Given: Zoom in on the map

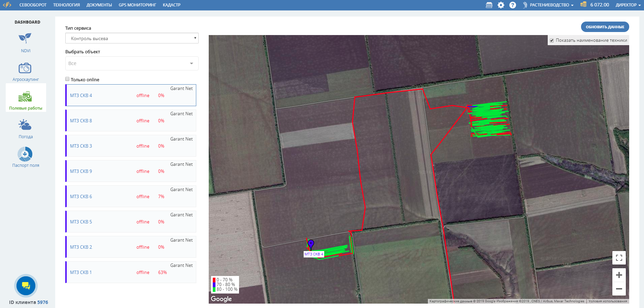Looking at the screenshot, I should click(x=619, y=275).
